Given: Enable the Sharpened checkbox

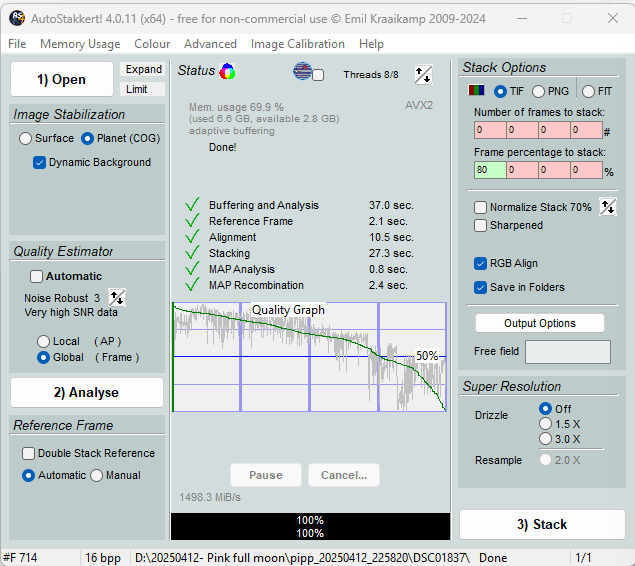Looking at the screenshot, I should (481, 226).
